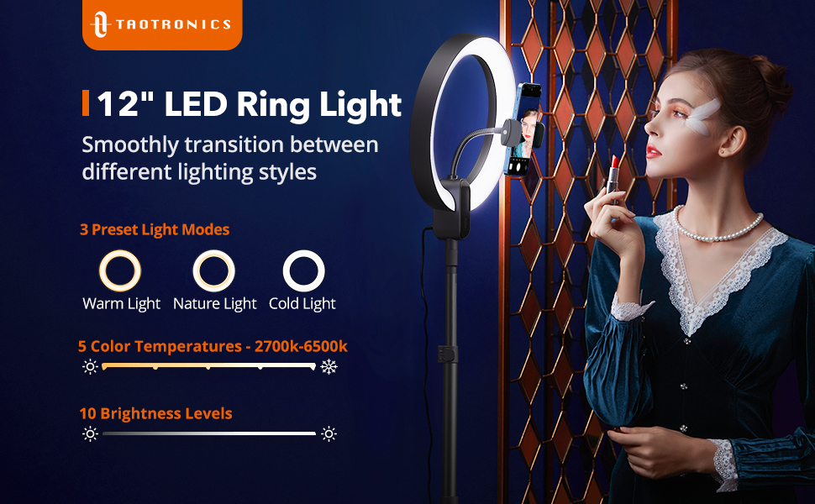Select the Warm Light ring icon
Image resolution: width=815 pixels, height=504 pixels.
[120, 270]
